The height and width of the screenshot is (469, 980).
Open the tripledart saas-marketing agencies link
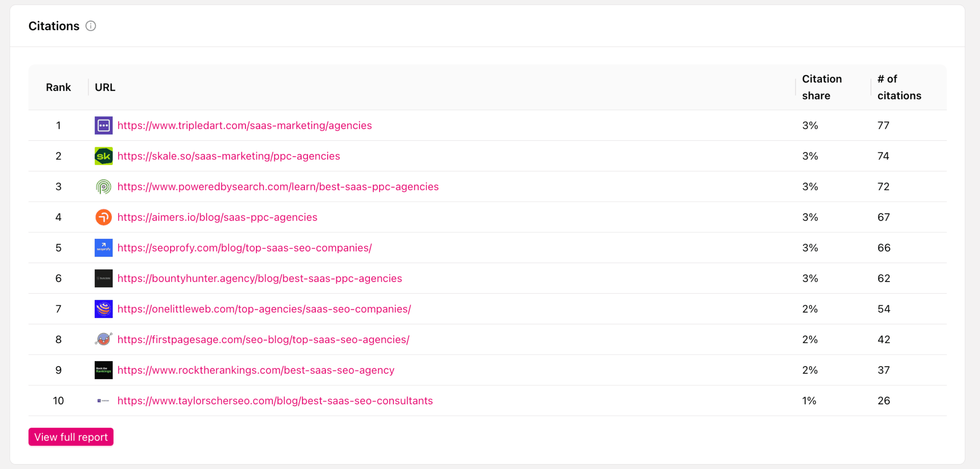click(x=244, y=125)
